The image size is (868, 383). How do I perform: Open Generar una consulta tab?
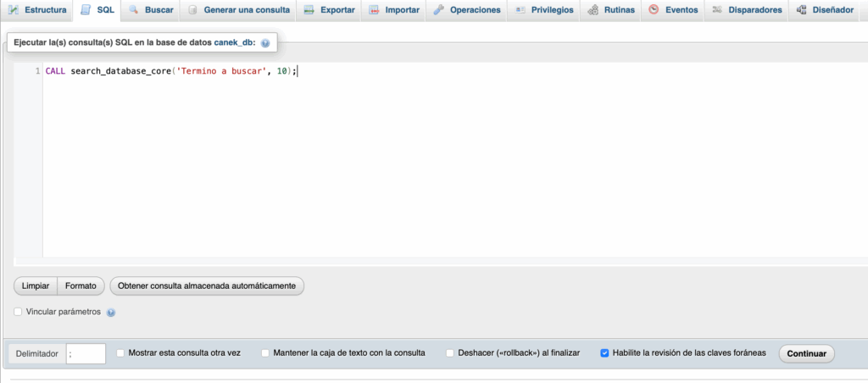tap(238, 10)
